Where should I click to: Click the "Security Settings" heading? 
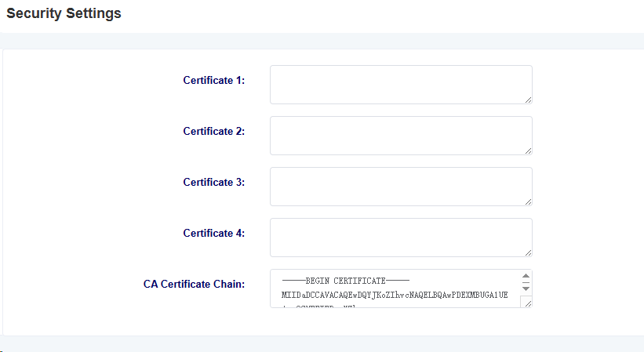[x=64, y=13]
